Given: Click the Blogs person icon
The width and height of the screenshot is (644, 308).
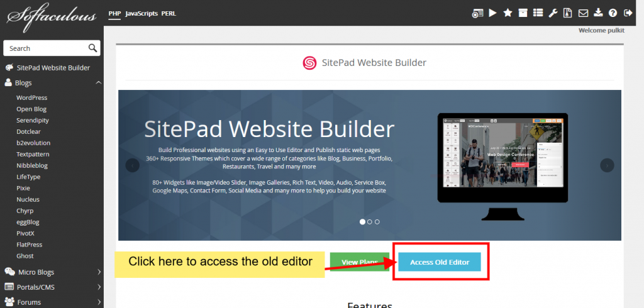Looking at the screenshot, I should click(x=8, y=82).
